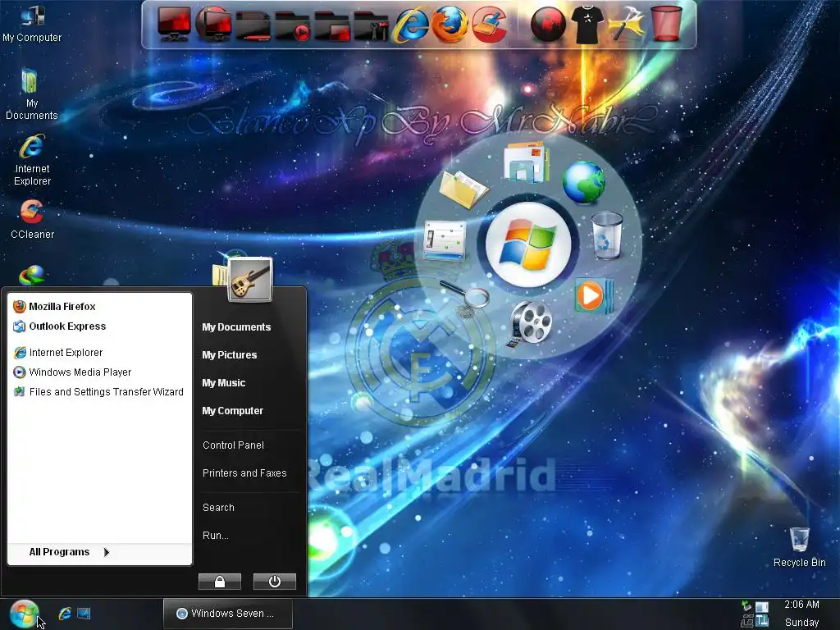The image size is (840, 630).
Task: Open Printers and Faxes from Start menu
Action: click(244, 473)
